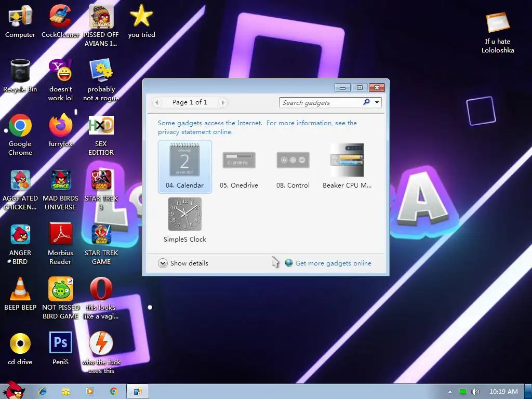Expand Show details chevron
Screen dimensions: 532x399
pos(163,263)
